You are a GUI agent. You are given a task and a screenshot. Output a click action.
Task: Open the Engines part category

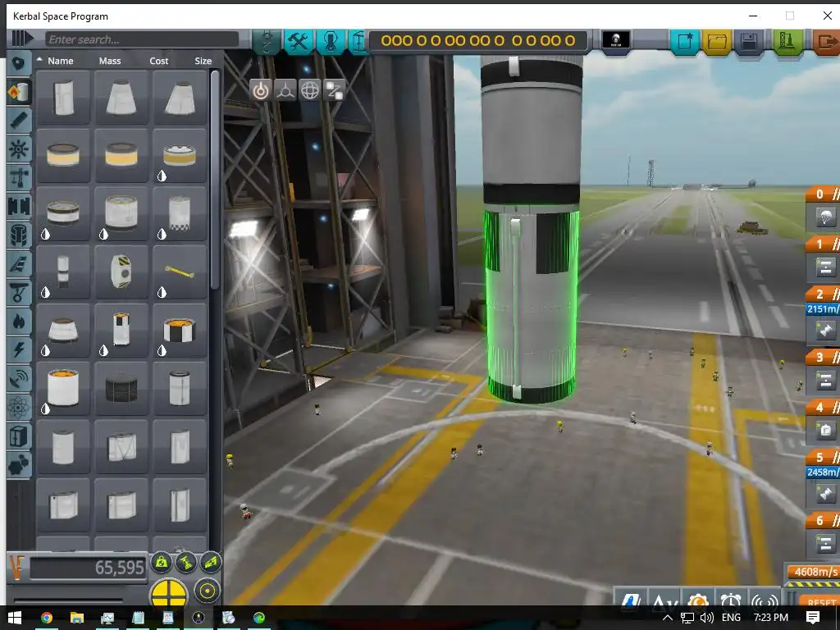coord(19,121)
